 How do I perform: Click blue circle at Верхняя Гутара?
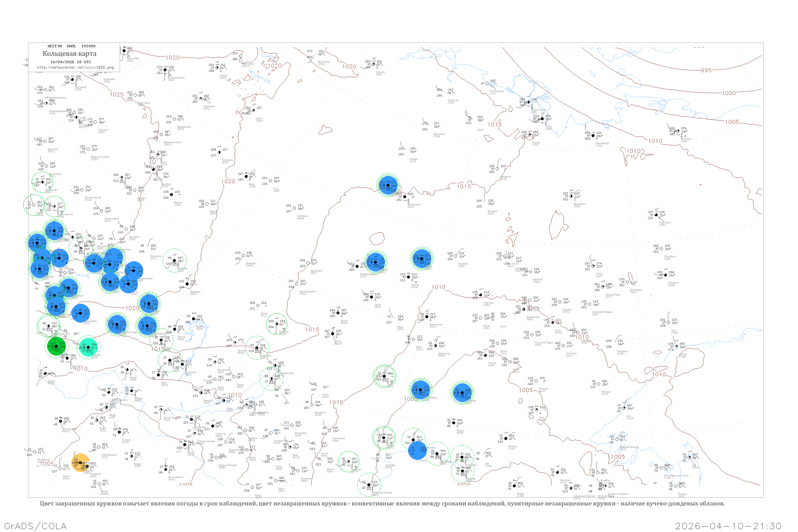click(x=117, y=325)
